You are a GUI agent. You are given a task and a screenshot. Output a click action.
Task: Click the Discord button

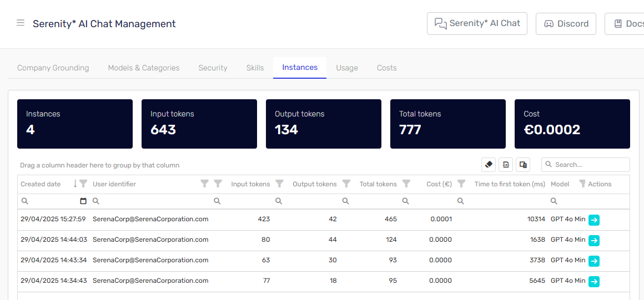tap(566, 24)
